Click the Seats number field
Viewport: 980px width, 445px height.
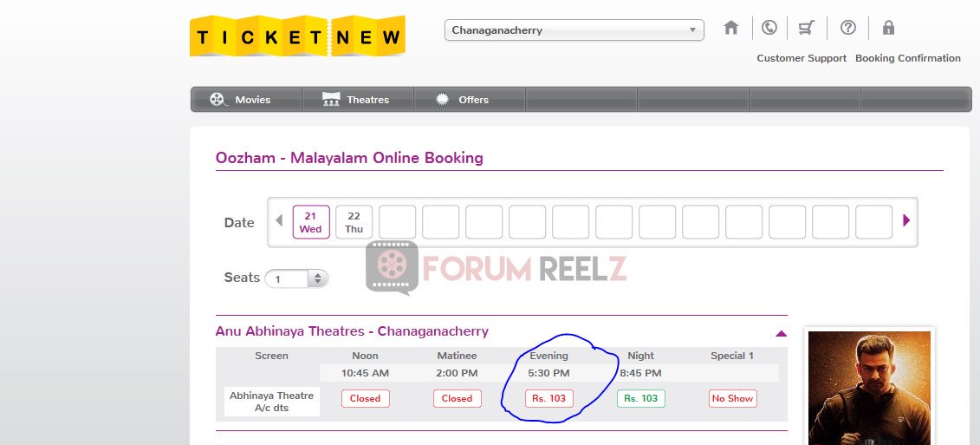286,278
